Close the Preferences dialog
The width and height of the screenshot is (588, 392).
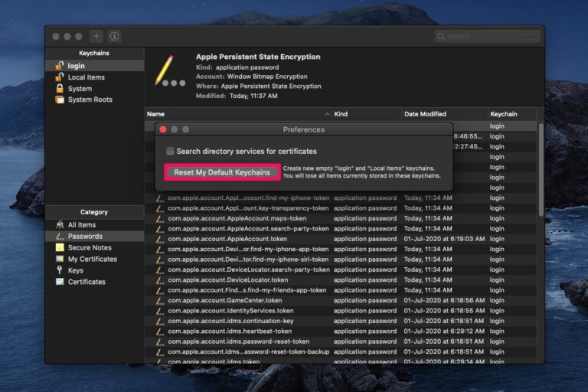pos(163,129)
